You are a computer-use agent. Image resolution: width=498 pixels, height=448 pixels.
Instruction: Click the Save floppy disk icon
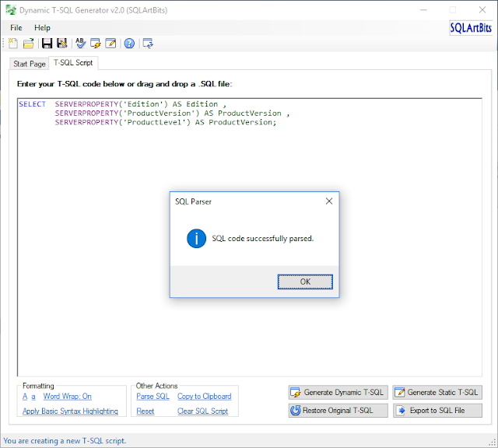tap(47, 44)
